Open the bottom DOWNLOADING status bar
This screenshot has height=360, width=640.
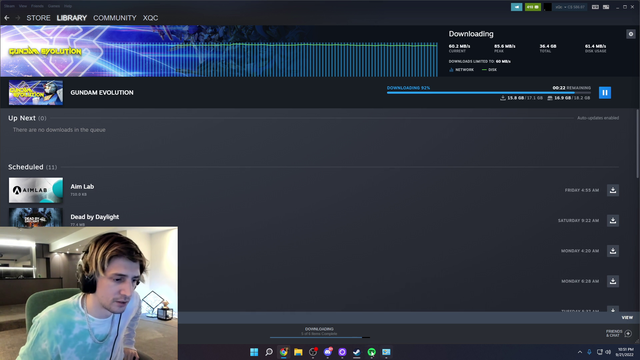click(320, 332)
